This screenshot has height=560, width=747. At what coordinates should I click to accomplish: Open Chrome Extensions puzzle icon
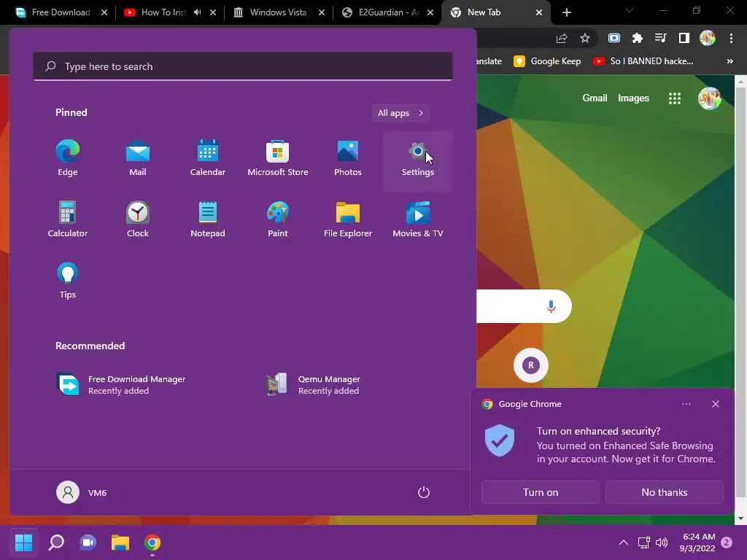click(x=637, y=39)
